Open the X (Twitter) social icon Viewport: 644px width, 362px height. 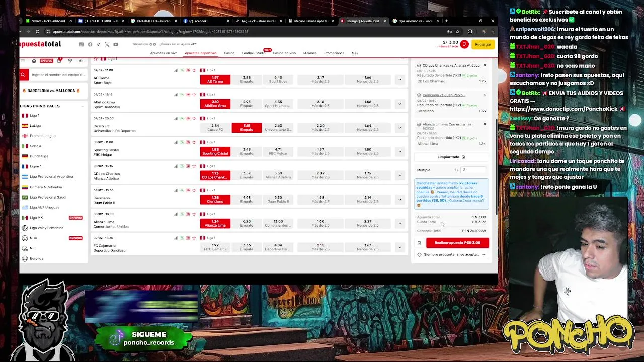(107, 44)
